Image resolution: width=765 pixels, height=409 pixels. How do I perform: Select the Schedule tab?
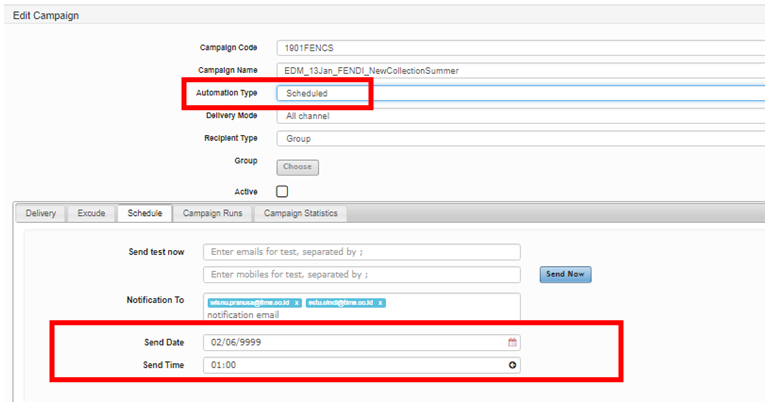coord(143,213)
